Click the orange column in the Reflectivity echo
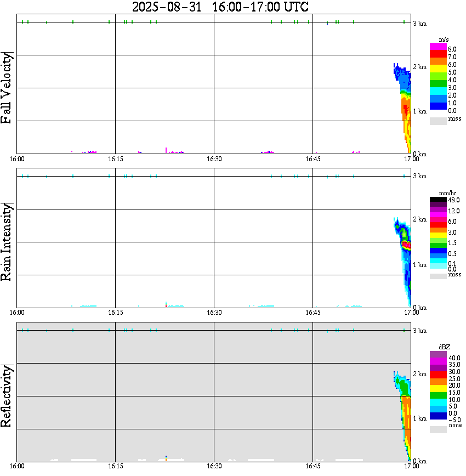The image size is (466, 476). (407, 419)
